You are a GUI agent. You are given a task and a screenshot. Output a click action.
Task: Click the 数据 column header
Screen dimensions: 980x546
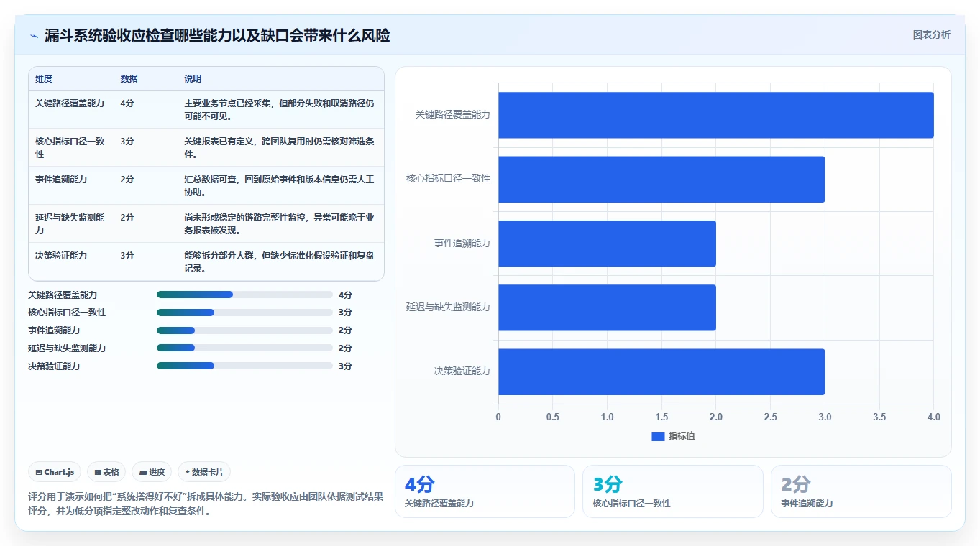[x=129, y=79]
